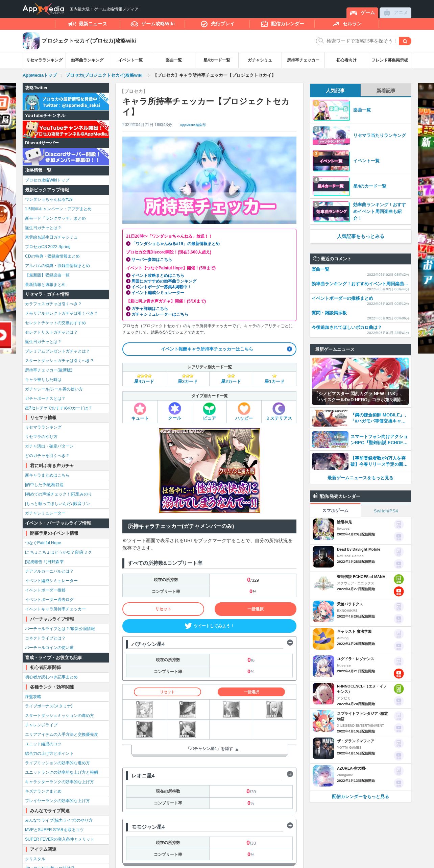Switch to 新着記事 tab

click(x=386, y=91)
